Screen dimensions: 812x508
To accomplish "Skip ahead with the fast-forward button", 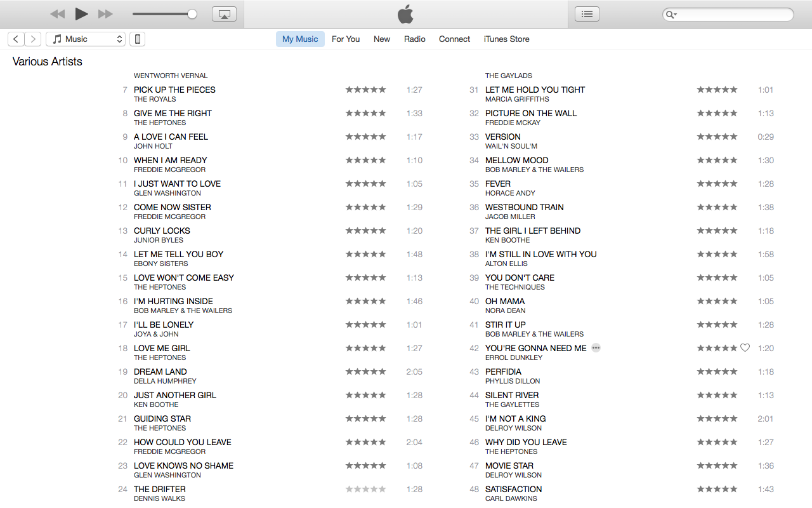I will [x=105, y=14].
